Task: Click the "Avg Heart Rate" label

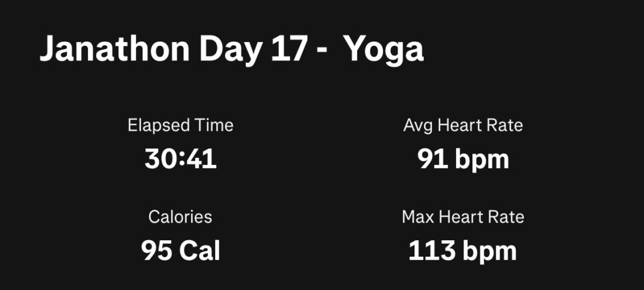Action: 463,125
